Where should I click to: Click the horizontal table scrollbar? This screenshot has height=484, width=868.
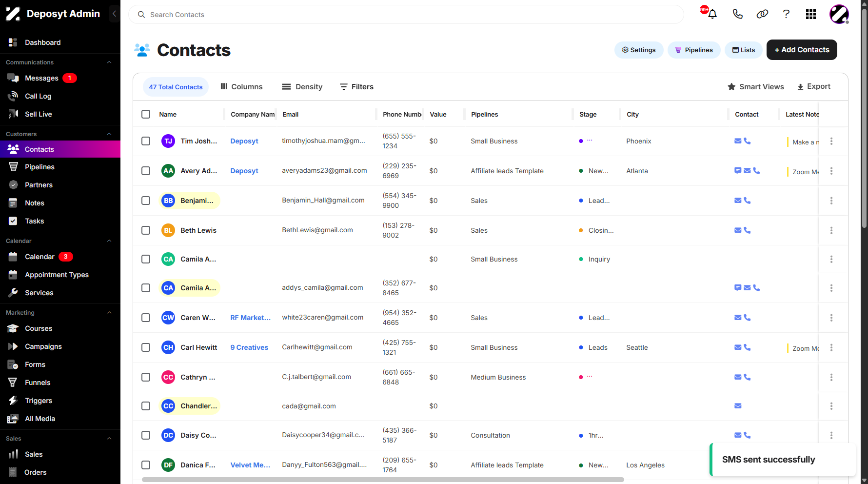(x=383, y=480)
